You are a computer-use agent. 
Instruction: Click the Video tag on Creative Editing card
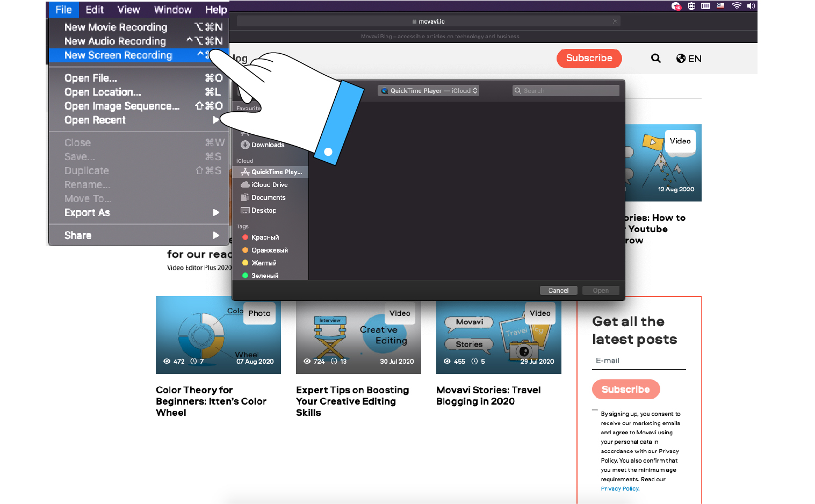tap(400, 313)
